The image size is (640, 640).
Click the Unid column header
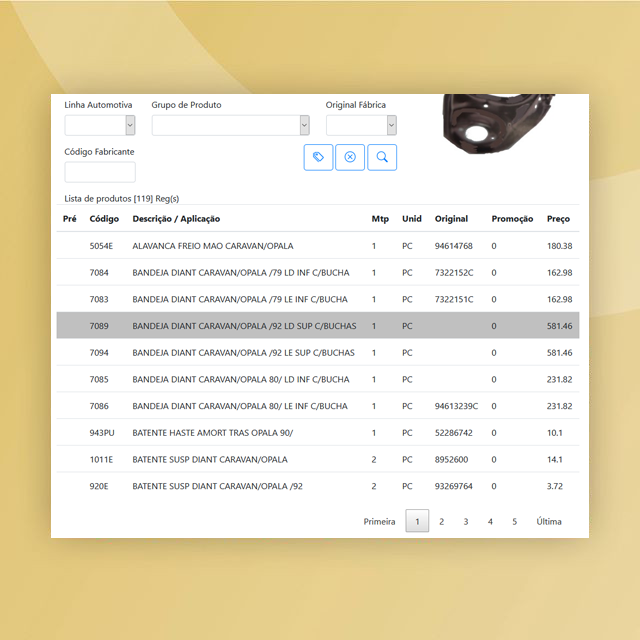click(x=412, y=219)
